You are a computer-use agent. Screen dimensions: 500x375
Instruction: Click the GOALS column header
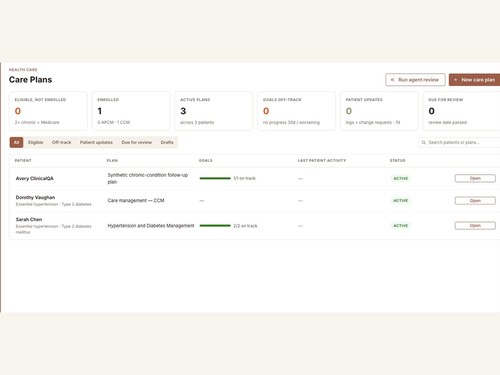(x=206, y=161)
